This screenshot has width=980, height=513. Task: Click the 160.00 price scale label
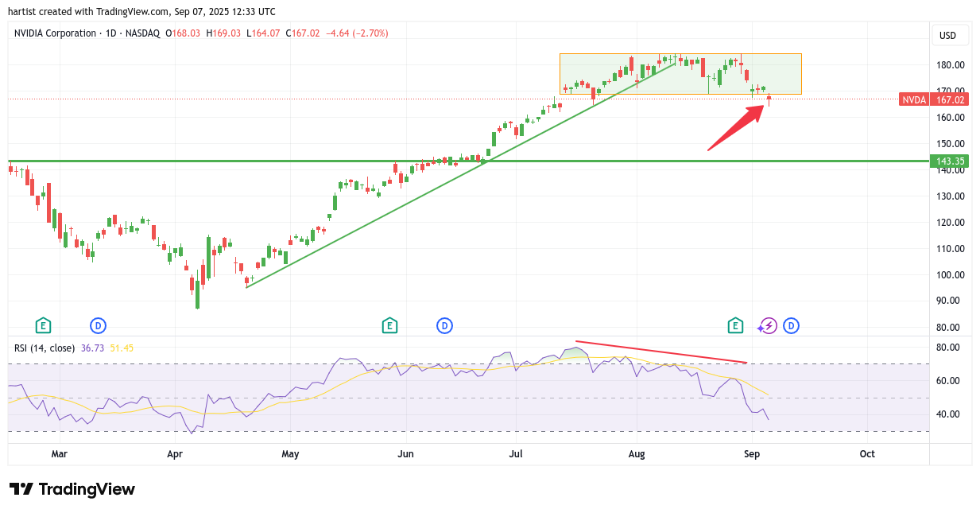[x=951, y=118]
